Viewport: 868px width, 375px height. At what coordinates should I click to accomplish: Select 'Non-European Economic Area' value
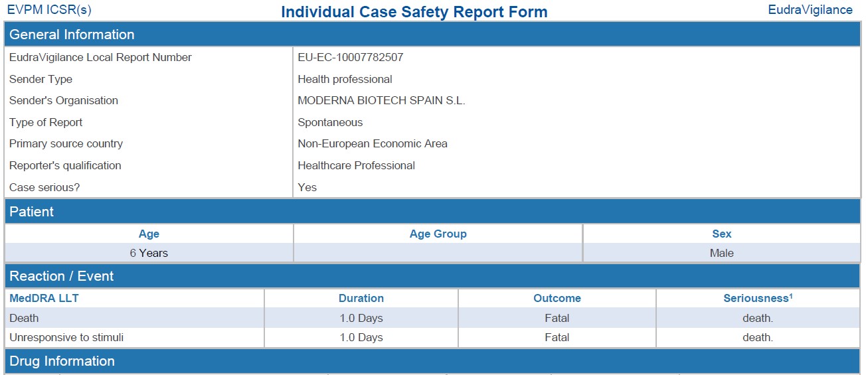[373, 144]
